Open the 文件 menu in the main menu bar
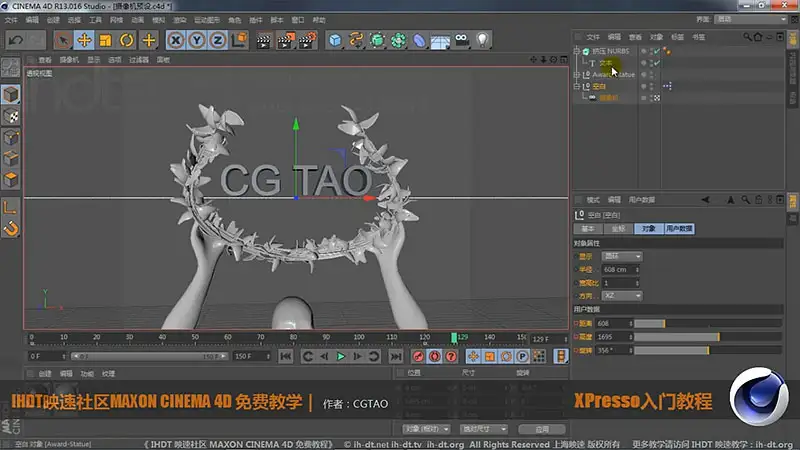This screenshot has width=800, height=450. [11, 20]
